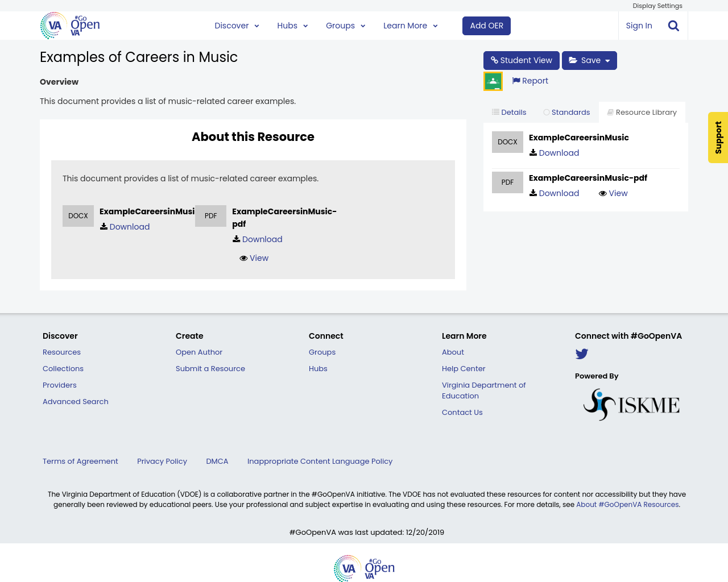Click the Add OER button

[x=486, y=26]
